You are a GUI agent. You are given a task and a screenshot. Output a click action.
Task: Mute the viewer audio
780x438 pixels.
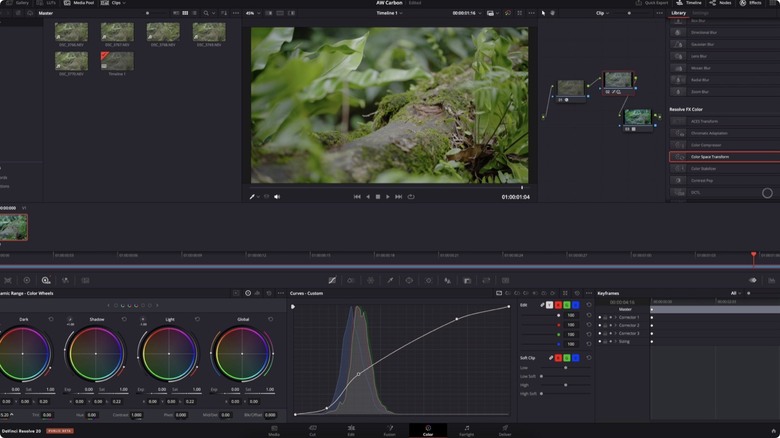point(277,197)
